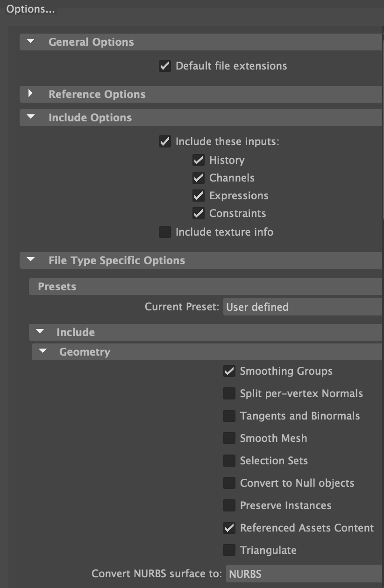Expand the Reference Options section
This screenshot has height=588, width=384.
pyautogui.click(x=31, y=94)
